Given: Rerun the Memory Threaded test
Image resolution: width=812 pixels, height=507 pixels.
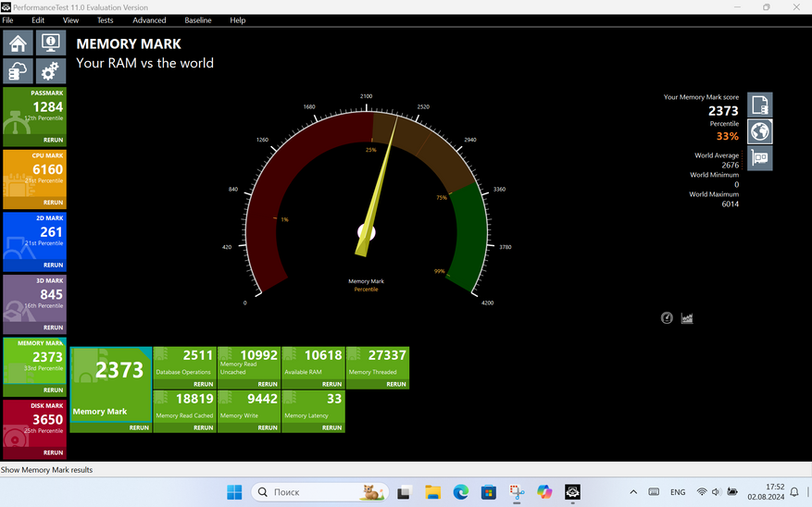Looking at the screenshot, I should tap(395, 384).
